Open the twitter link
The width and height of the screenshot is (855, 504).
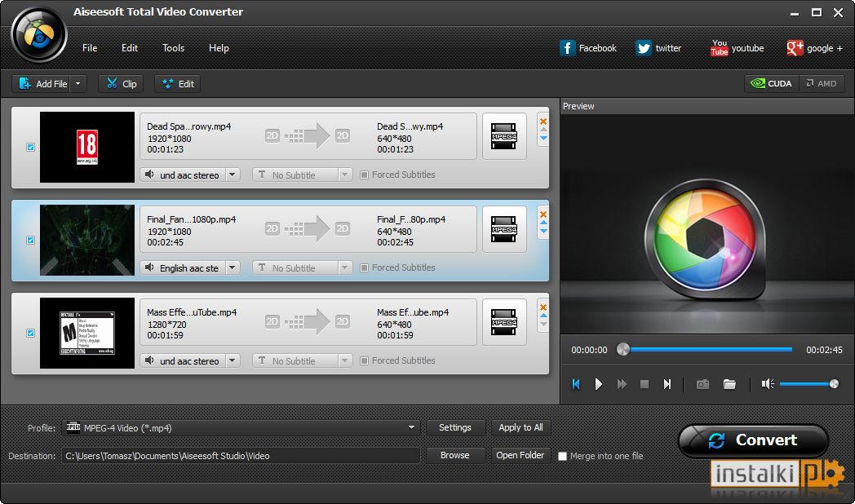coord(658,48)
